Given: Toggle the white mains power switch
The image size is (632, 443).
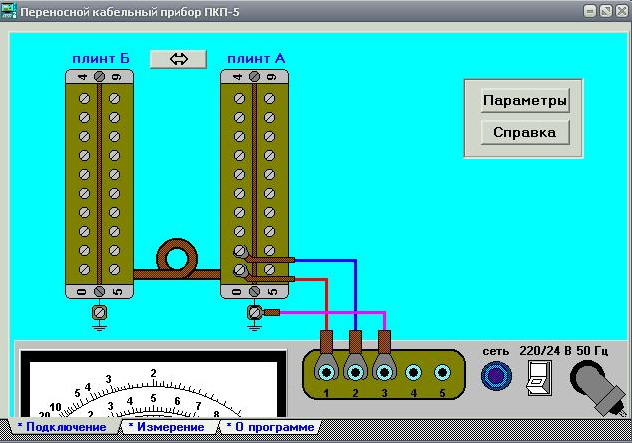Looking at the screenshot, I should pyautogui.click(x=539, y=378).
